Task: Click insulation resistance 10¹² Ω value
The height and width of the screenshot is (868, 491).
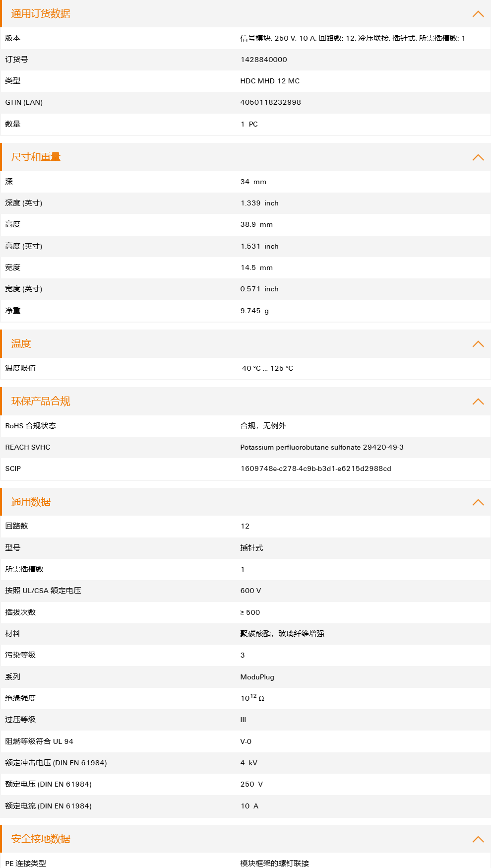Action: point(252,698)
